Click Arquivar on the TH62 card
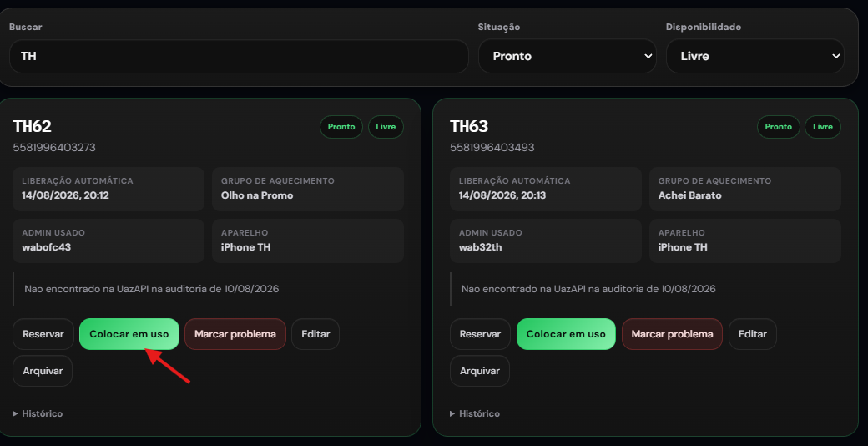Image resolution: width=868 pixels, height=446 pixels. pos(43,371)
